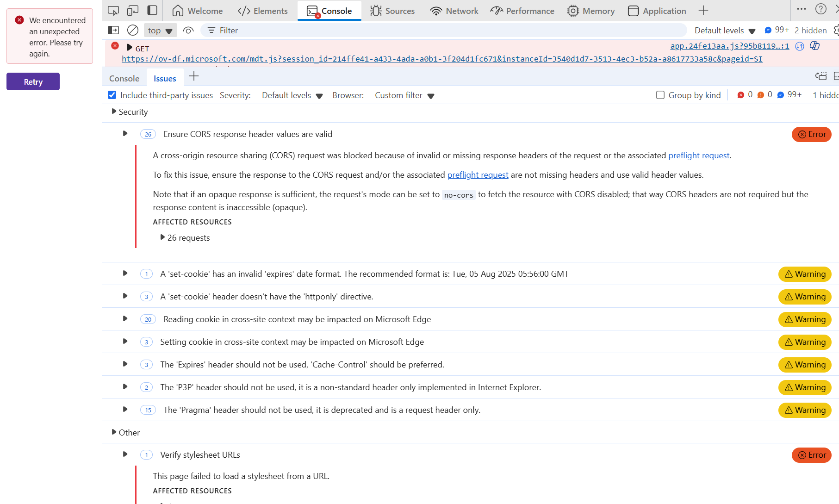Select the Issues drawer tab
The width and height of the screenshot is (839, 504).
pyautogui.click(x=165, y=78)
